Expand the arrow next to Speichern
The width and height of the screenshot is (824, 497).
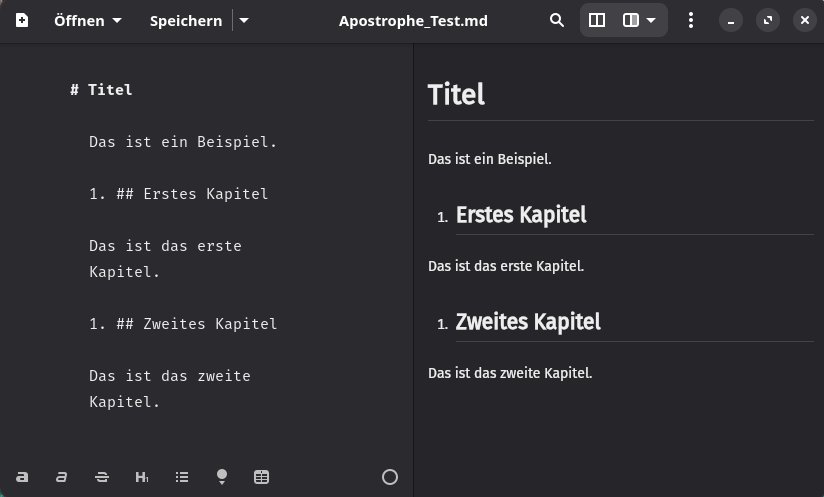(x=245, y=20)
